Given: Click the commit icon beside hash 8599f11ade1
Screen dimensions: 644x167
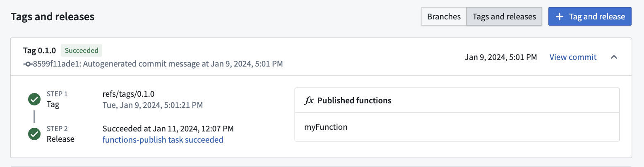Looking at the screenshot, I should [x=28, y=64].
